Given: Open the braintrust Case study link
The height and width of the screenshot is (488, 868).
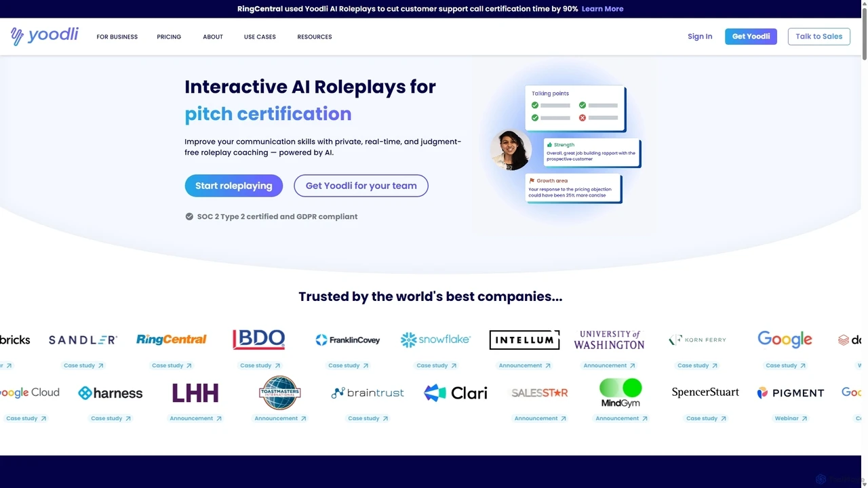Looking at the screenshot, I should [x=368, y=418].
